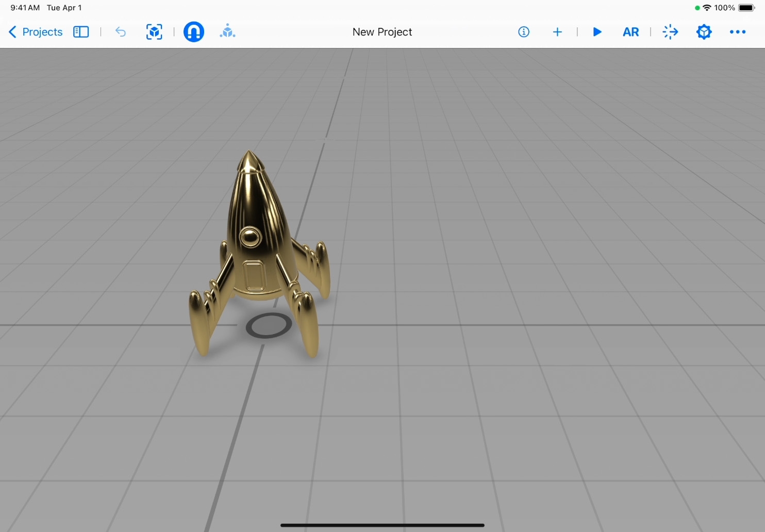765x532 pixels.
Task: Expand the more options ellipsis menu
Action: coord(738,32)
